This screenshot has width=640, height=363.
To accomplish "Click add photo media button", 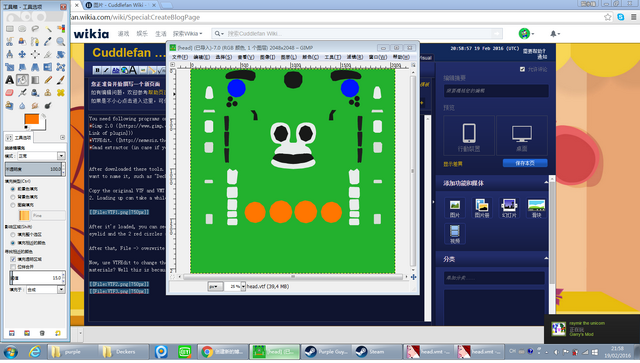I will (455, 208).
